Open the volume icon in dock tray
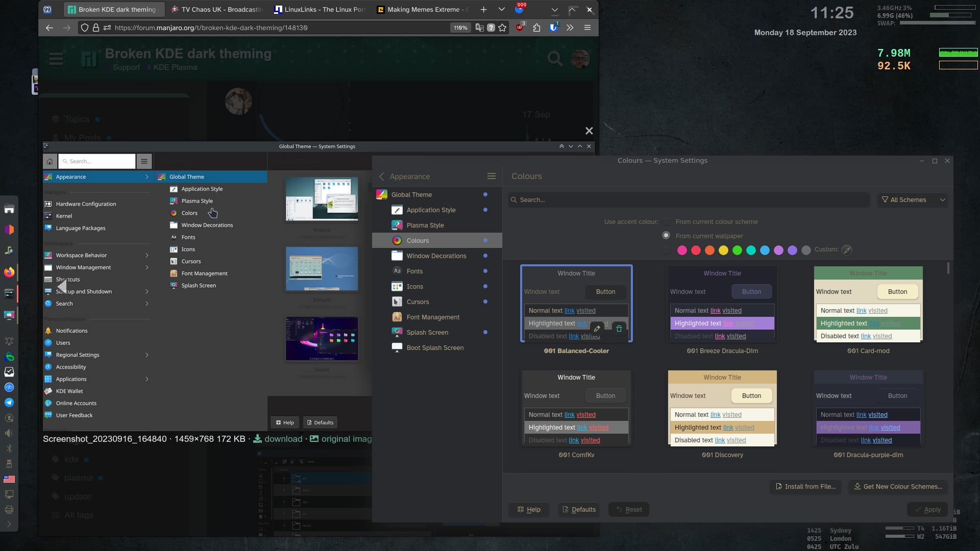Image resolution: width=980 pixels, height=551 pixels. click(9, 433)
